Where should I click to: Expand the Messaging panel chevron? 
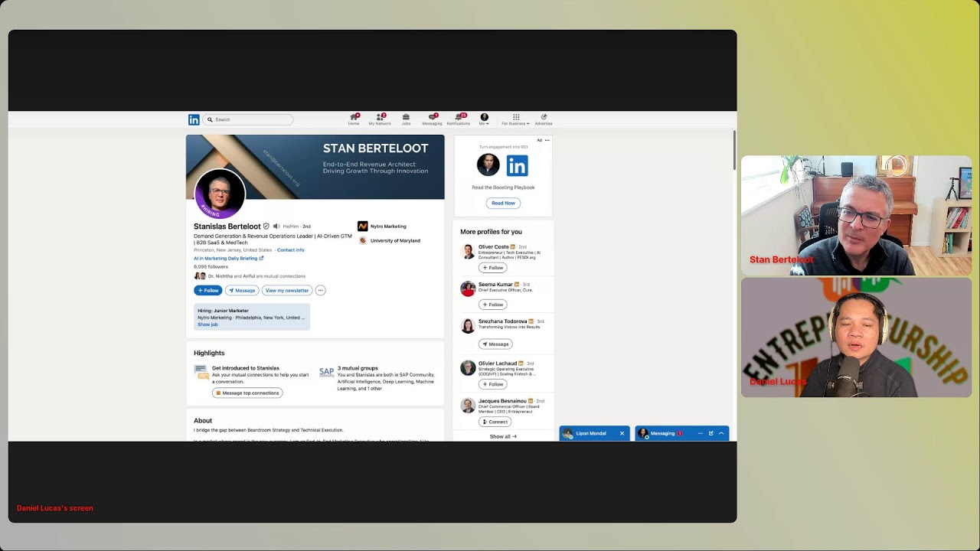721,434
